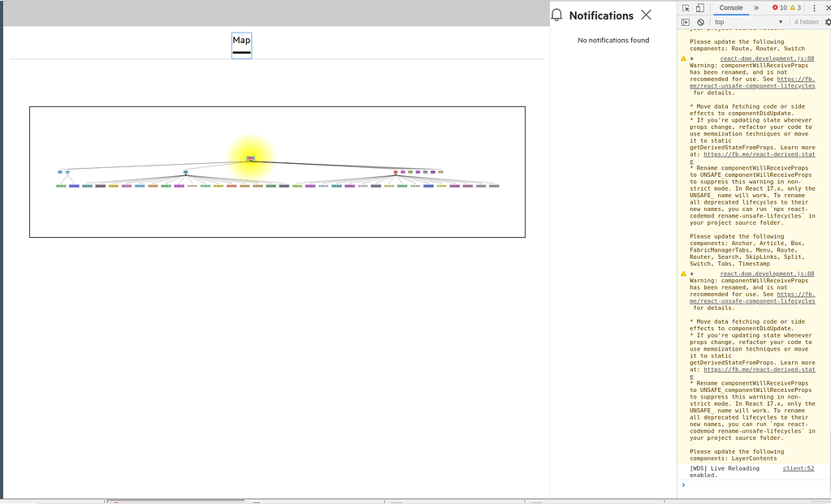The width and height of the screenshot is (831, 504).
Task: Click the inspect element picker icon
Action: [x=686, y=8]
